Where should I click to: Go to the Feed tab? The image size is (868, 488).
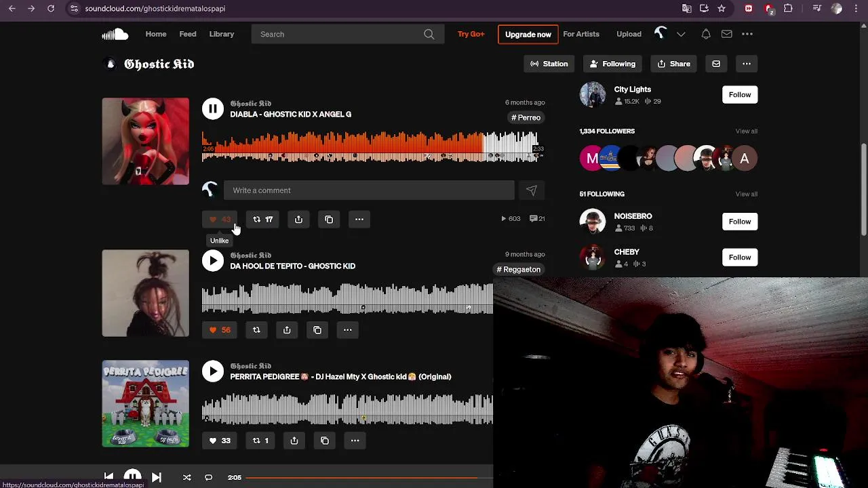pyautogui.click(x=188, y=34)
